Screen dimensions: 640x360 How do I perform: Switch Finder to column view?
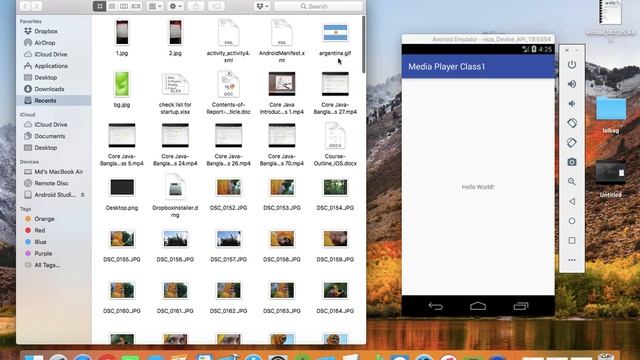tap(124, 6)
